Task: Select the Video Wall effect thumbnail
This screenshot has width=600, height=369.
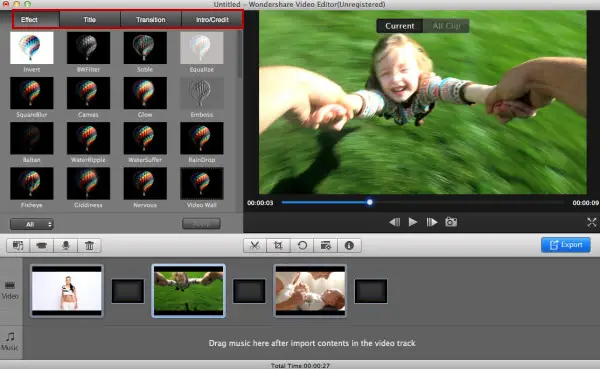Action: [x=202, y=183]
